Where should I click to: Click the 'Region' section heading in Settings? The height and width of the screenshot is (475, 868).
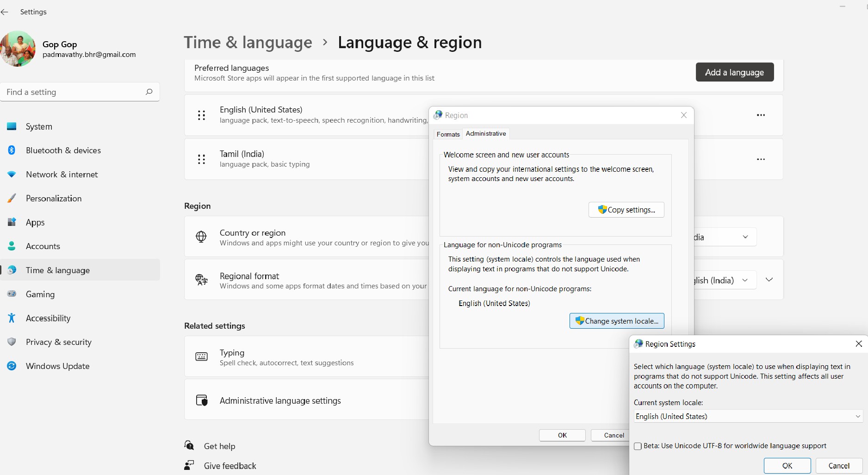pos(198,206)
